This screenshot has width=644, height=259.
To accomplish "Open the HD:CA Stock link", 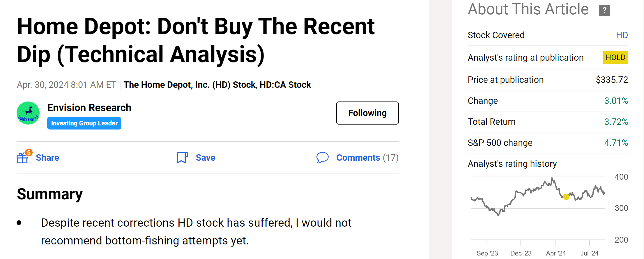I will point(285,85).
